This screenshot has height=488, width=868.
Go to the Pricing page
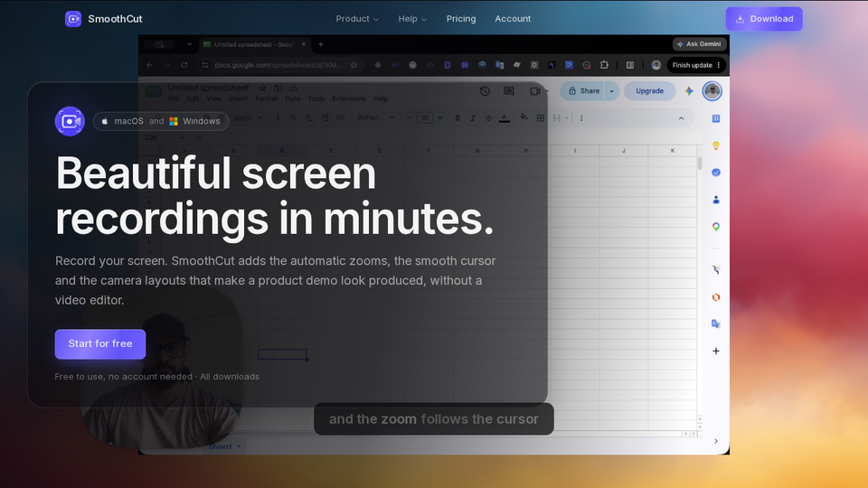461,19
